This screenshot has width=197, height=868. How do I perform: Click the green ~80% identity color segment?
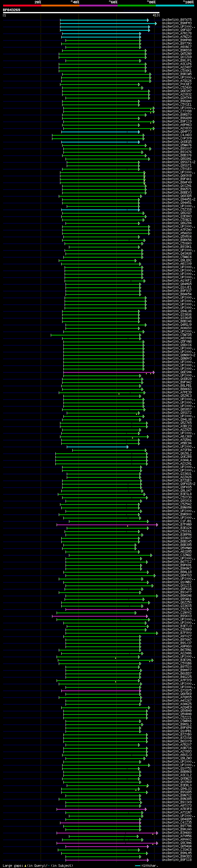point(137,6)
